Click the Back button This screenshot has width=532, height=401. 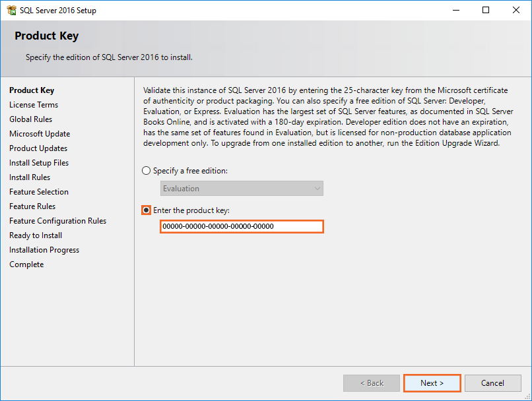pos(371,383)
